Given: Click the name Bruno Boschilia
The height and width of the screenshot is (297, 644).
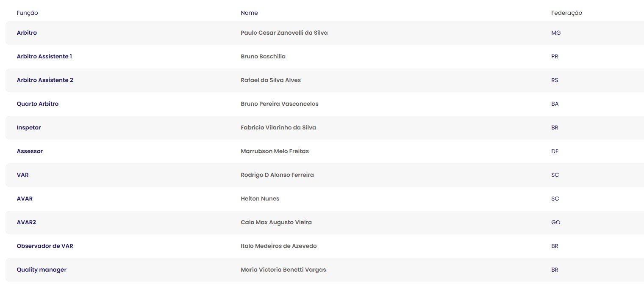Looking at the screenshot, I should pos(263,57).
